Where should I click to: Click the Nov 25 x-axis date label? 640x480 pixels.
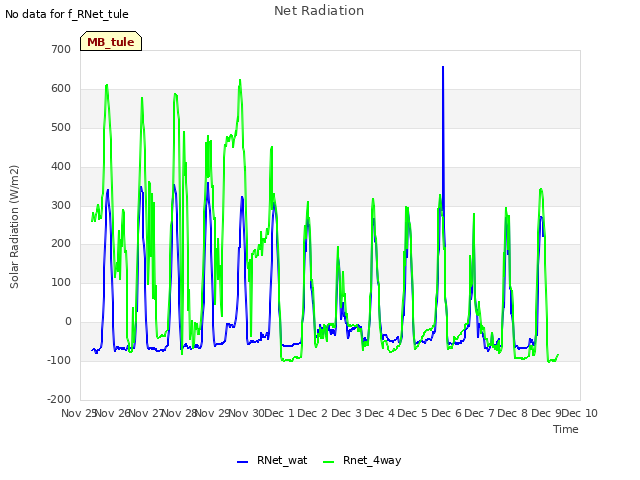click(78, 413)
